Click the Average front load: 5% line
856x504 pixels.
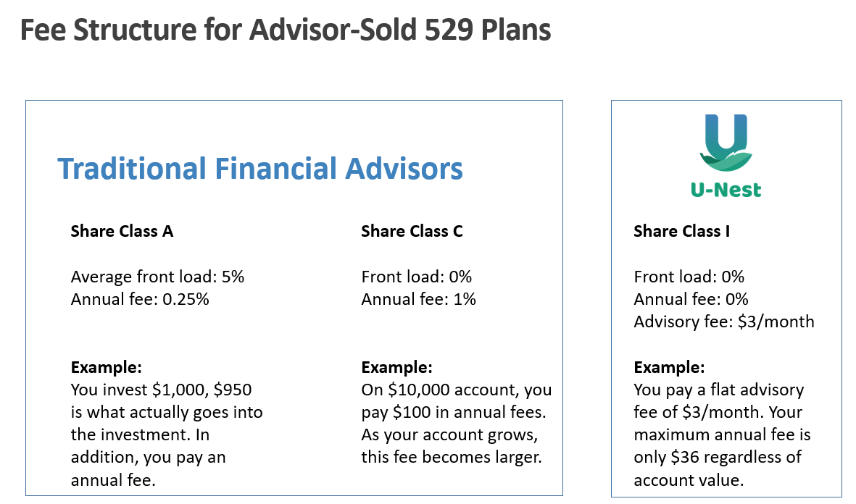coord(157,277)
